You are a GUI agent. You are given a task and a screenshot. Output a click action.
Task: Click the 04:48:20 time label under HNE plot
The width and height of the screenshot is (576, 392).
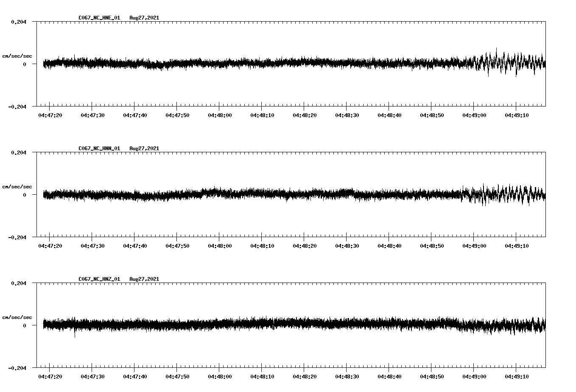305,115
